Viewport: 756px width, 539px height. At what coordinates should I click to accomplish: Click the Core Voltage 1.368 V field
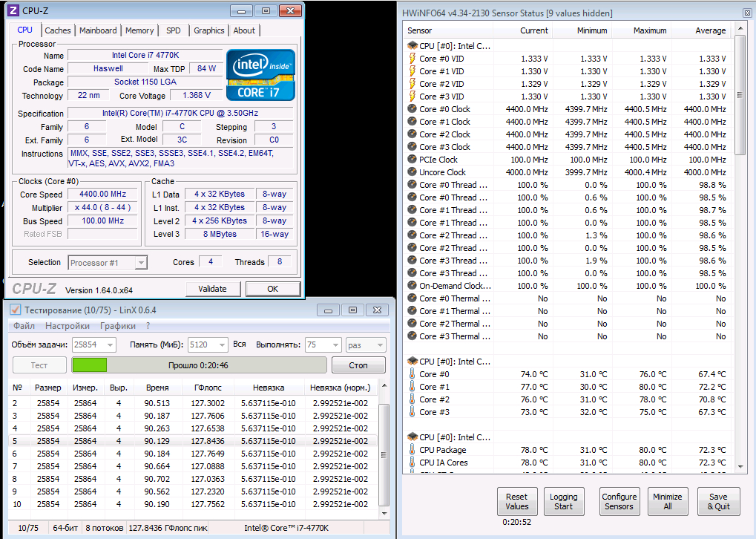pyautogui.click(x=196, y=95)
